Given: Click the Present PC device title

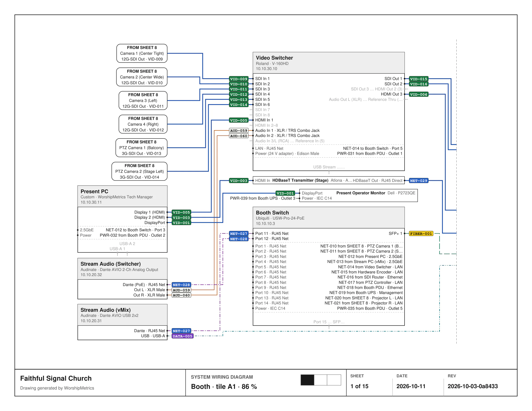Looking at the screenshot, I should (x=94, y=191).
